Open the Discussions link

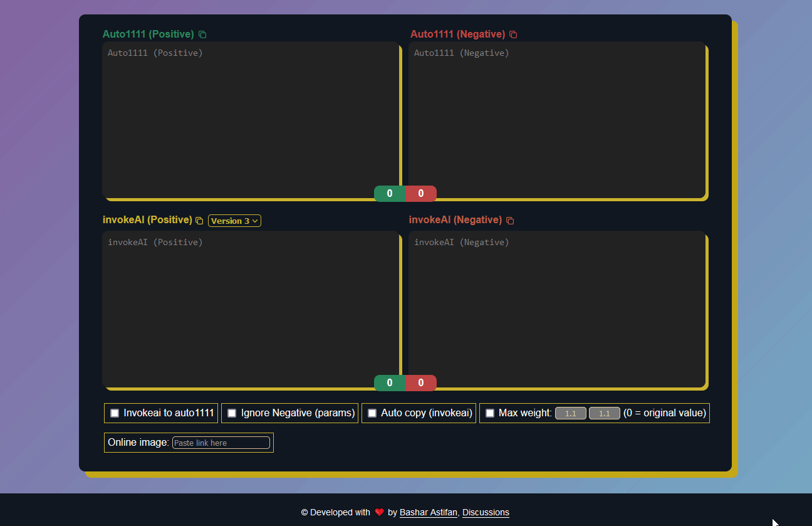point(486,512)
